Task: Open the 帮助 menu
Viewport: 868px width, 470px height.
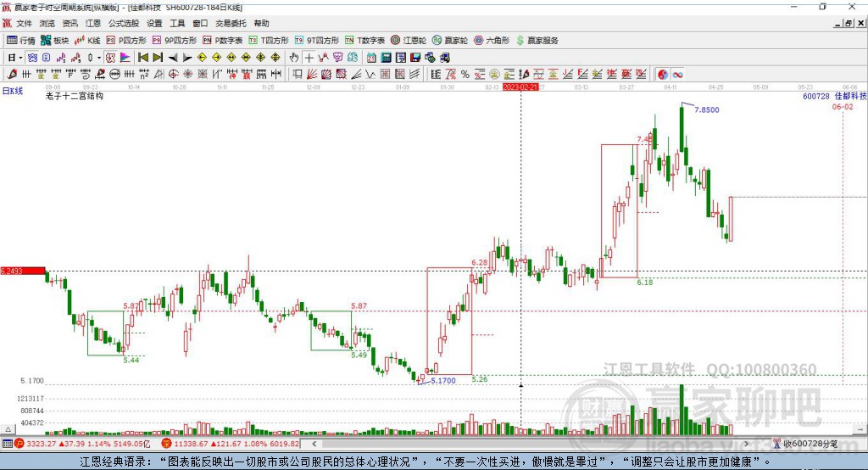Action: [x=261, y=23]
